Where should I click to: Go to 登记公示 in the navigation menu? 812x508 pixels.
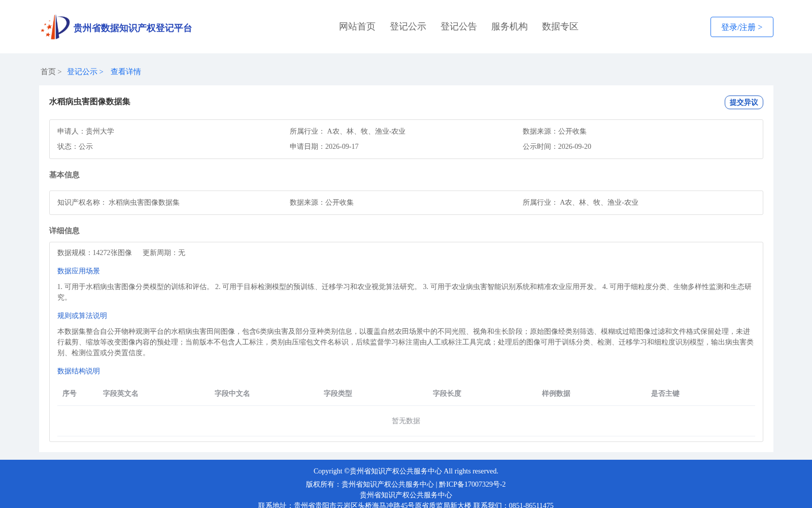pos(408,26)
